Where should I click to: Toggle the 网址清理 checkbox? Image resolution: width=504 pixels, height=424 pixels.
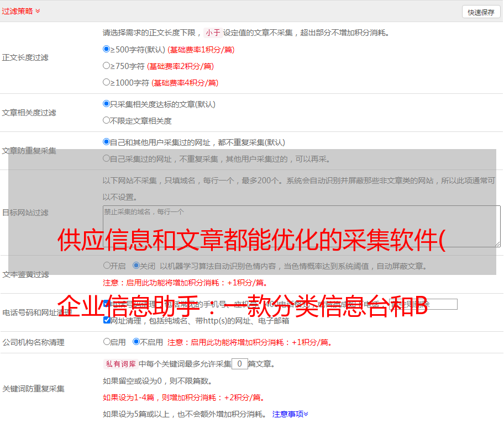point(107,320)
